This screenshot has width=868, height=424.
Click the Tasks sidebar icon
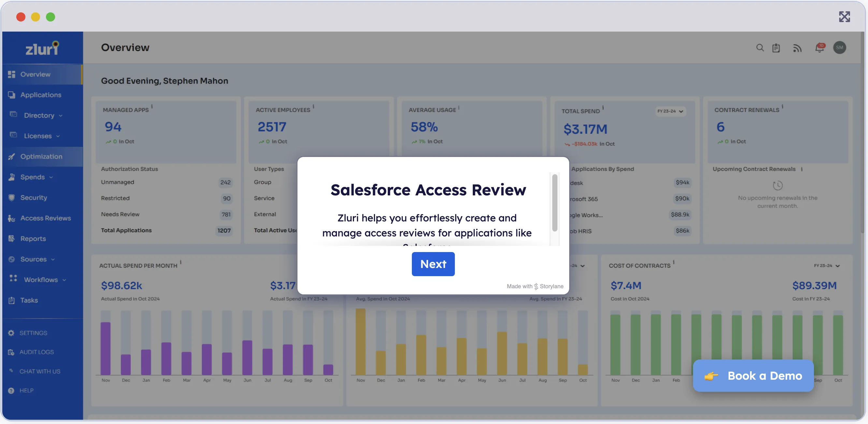[x=11, y=300]
